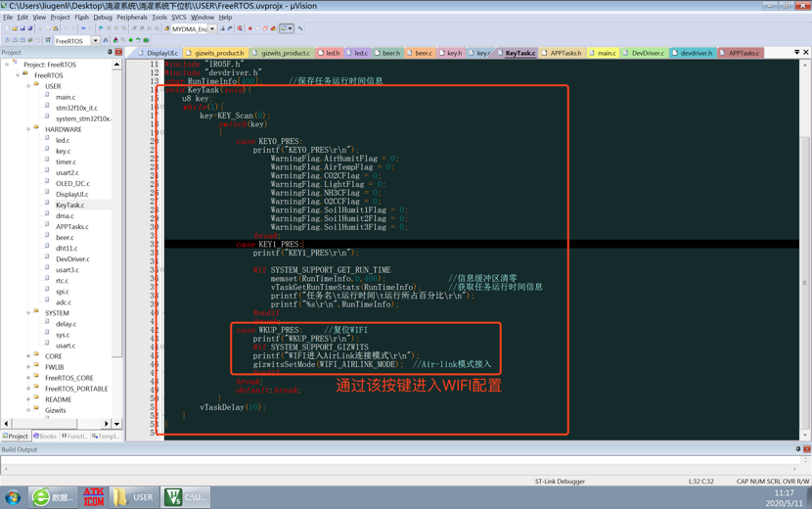Insert a bookmark using the flag icon

tap(101, 28)
